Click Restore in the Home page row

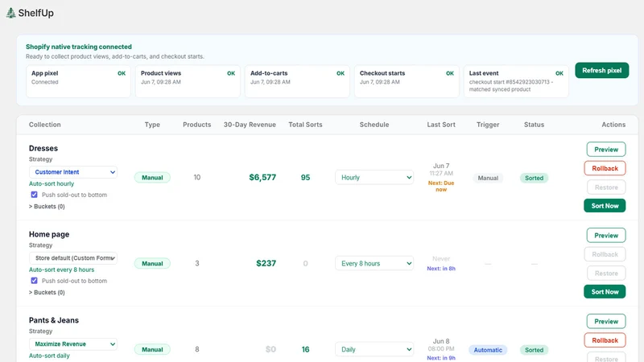[606, 274]
